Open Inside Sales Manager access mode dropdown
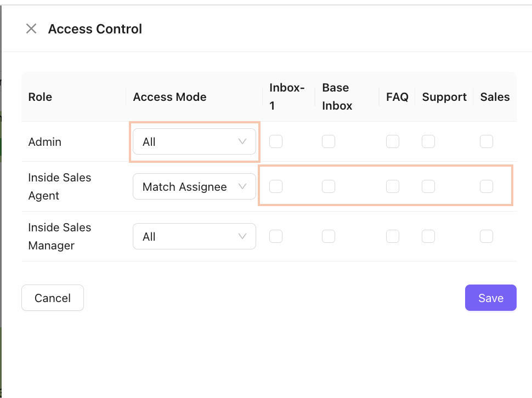This screenshot has width=532, height=398. (x=194, y=237)
